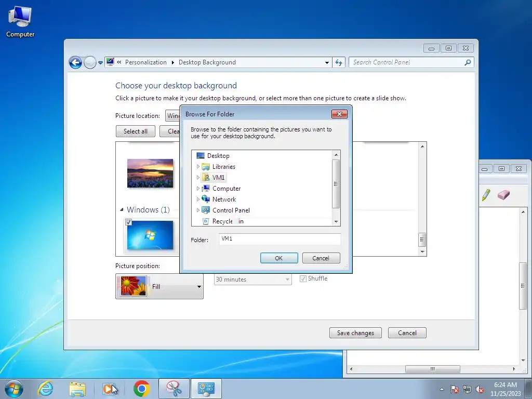Collapse the Windows (1) group
Image resolution: width=532 pixels, height=399 pixels.
pos(122,210)
